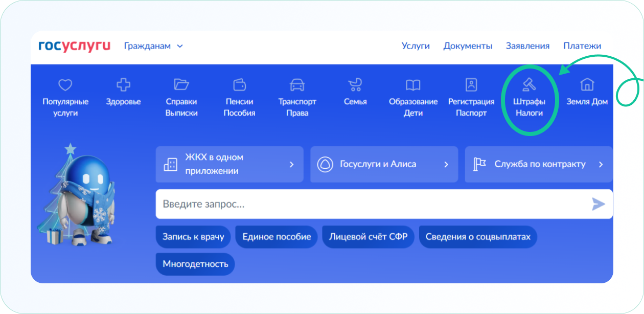Viewport: 644px width, 314px height.
Task: Click the Alice icon on the Госуслуги и Алиса banner
Action: 325,164
